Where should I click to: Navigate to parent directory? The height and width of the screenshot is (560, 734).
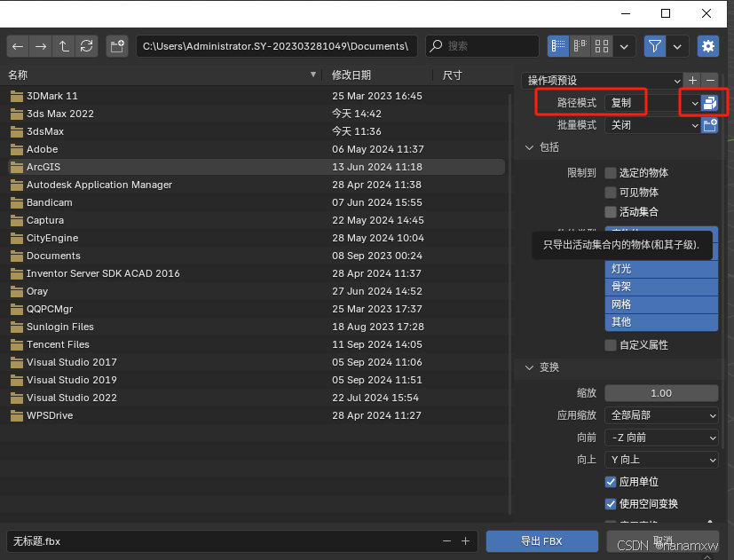click(x=64, y=46)
